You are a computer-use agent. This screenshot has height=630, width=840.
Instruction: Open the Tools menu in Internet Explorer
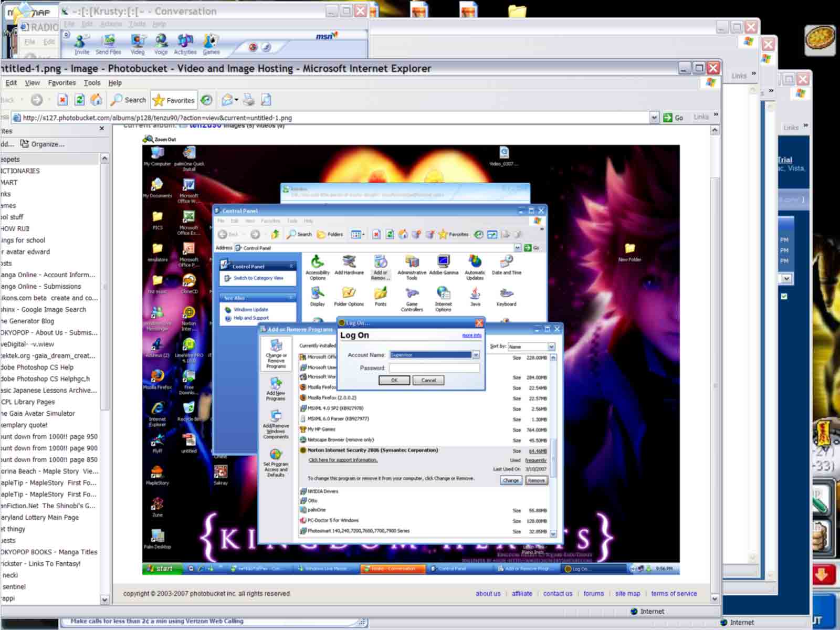point(92,83)
